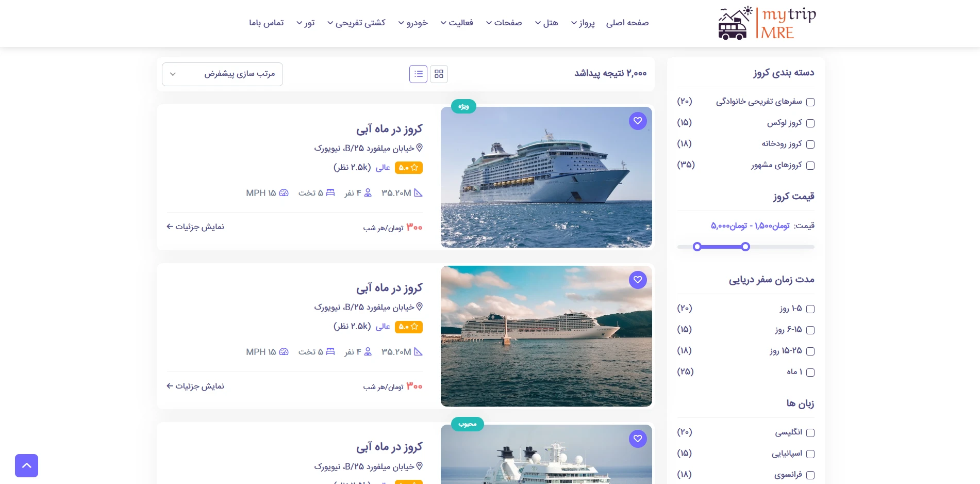Screen dimensions: 980x484
Task: Click the right handle of price slider
Action: pyautogui.click(x=745, y=247)
